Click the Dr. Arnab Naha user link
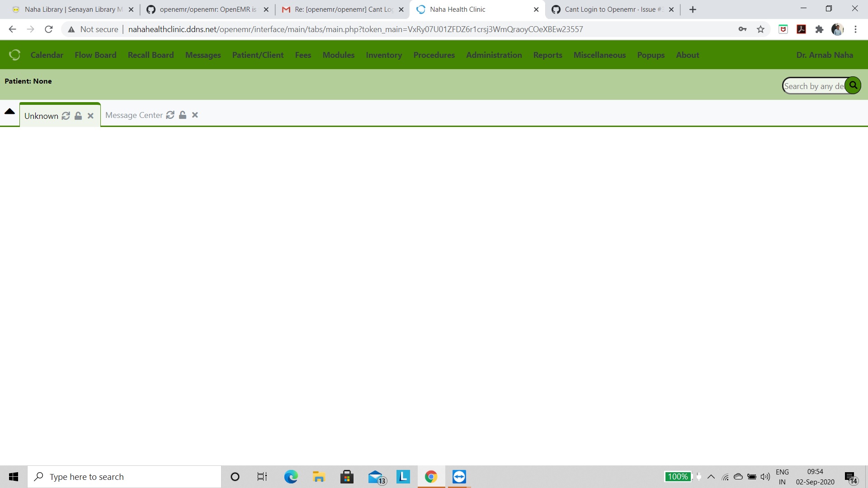This screenshot has height=488, width=868. pyautogui.click(x=825, y=55)
